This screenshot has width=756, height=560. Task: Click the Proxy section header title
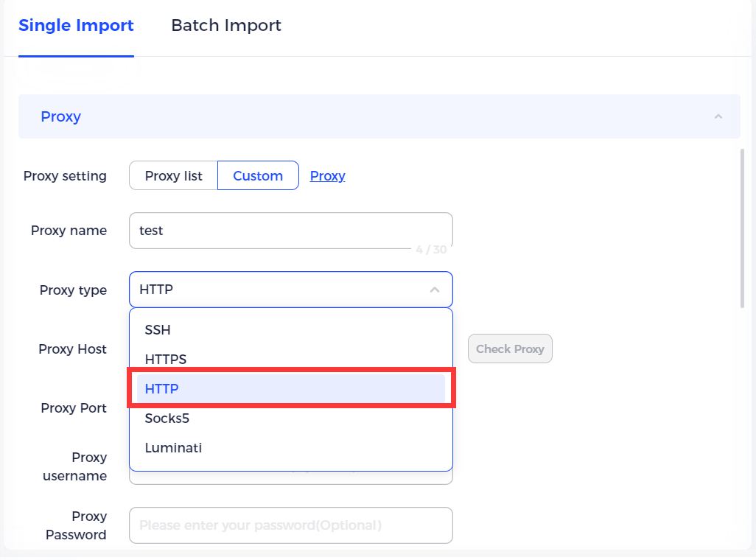point(60,116)
